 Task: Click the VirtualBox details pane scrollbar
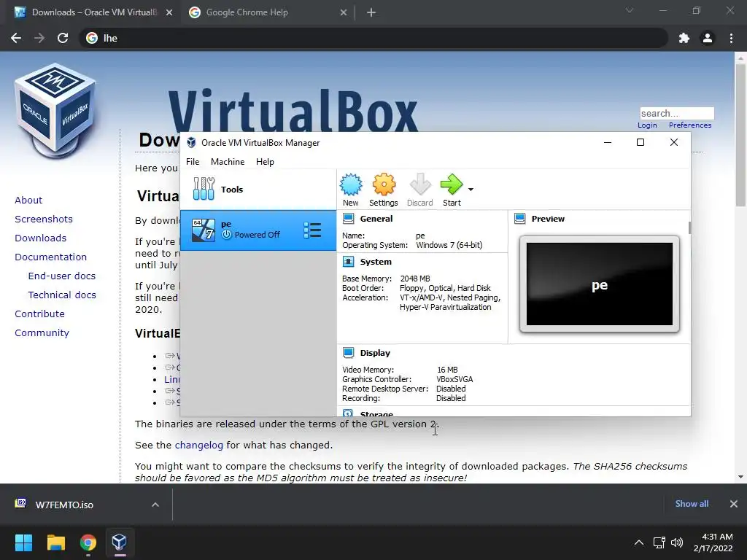pos(689,227)
